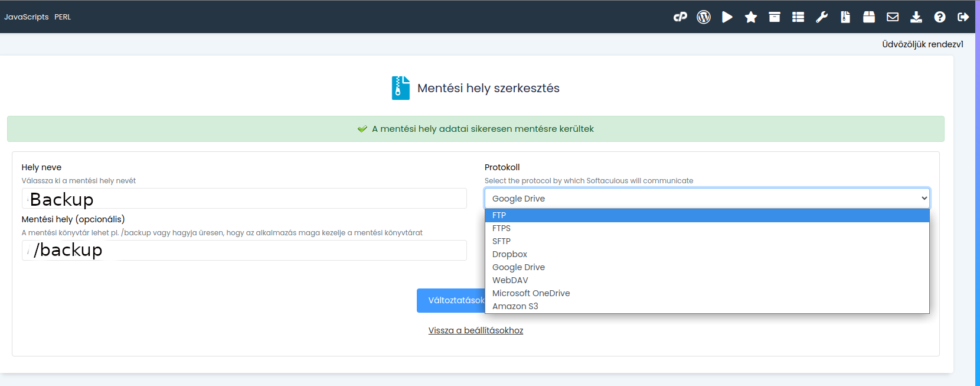The width and height of the screenshot is (980, 386).
Task: Click the logout arrow icon
Action: pyautogui.click(x=963, y=17)
